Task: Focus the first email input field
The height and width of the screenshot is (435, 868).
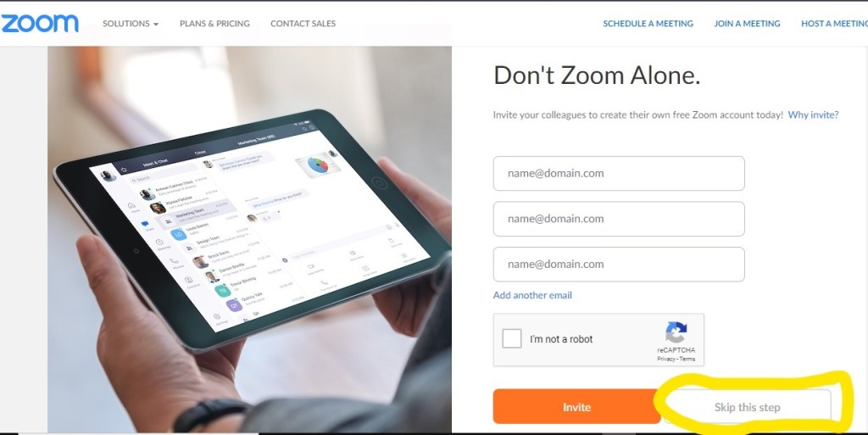Action: point(619,173)
